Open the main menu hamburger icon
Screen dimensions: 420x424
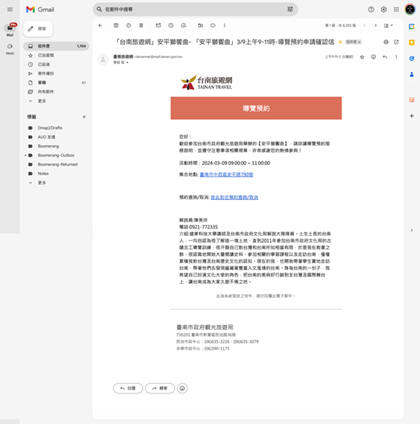(10, 9)
